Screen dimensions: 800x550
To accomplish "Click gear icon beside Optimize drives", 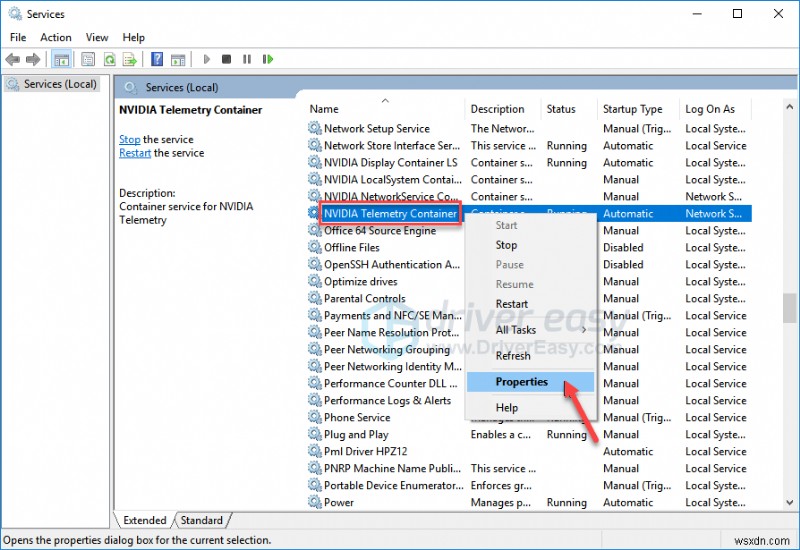I will (315, 281).
